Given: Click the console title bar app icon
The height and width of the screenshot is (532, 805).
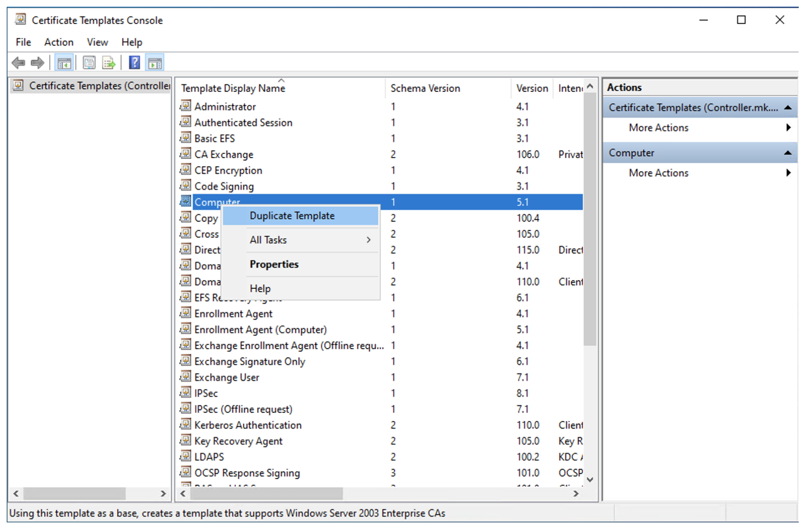Looking at the screenshot, I should [20, 19].
